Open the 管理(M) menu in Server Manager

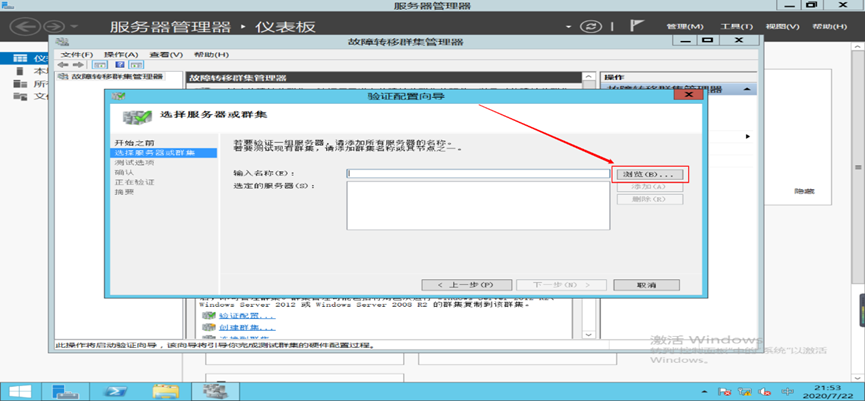pos(685,26)
